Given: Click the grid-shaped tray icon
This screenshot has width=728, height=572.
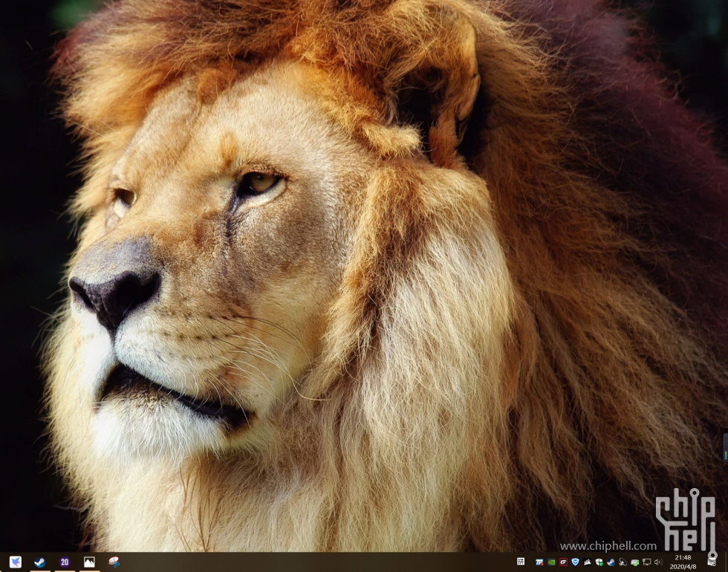Looking at the screenshot, I should (521, 562).
